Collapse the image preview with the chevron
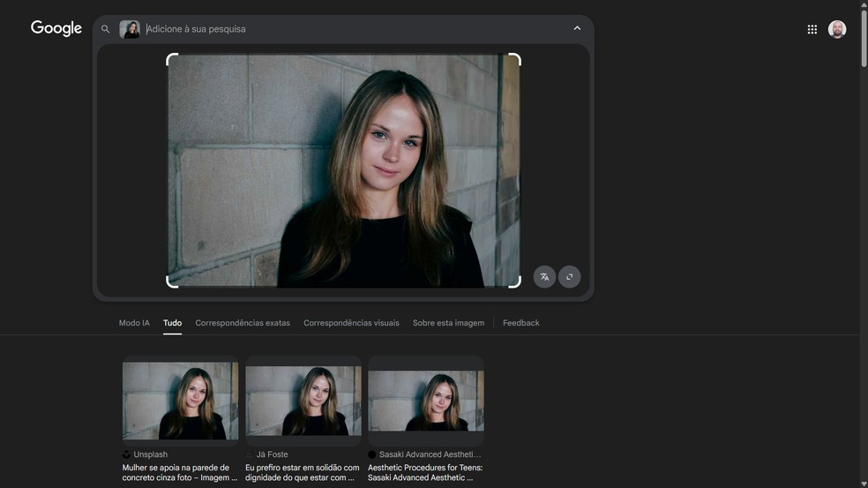This screenshot has height=488, width=868. (x=577, y=28)
